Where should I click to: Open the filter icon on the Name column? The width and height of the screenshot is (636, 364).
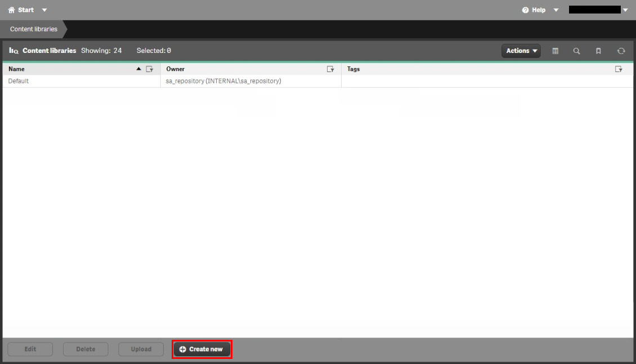click(x=150, y=69)
